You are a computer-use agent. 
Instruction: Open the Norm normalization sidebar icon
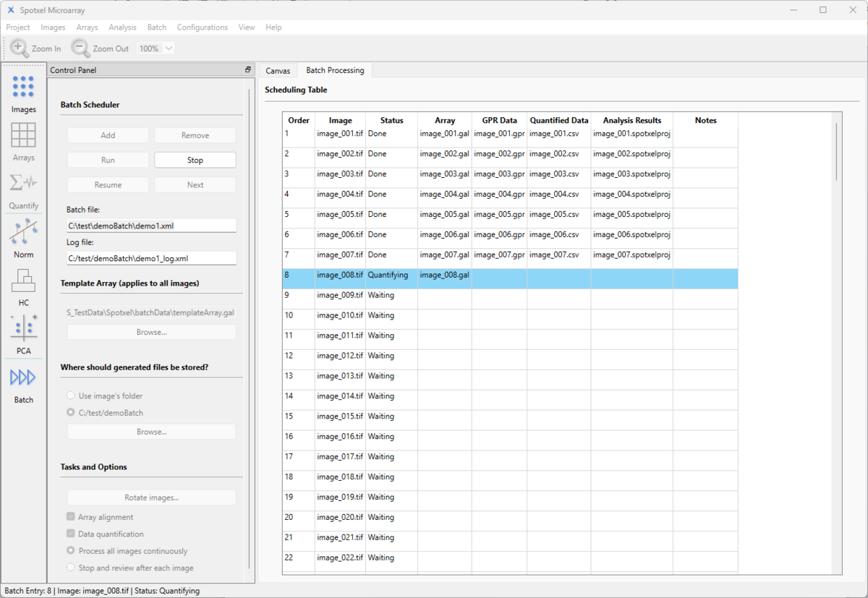(x=23, y=232)
